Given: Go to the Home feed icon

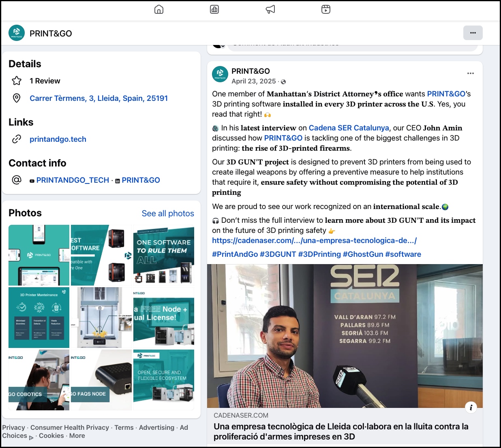Looking at the screenshot, I should point(159,9).
